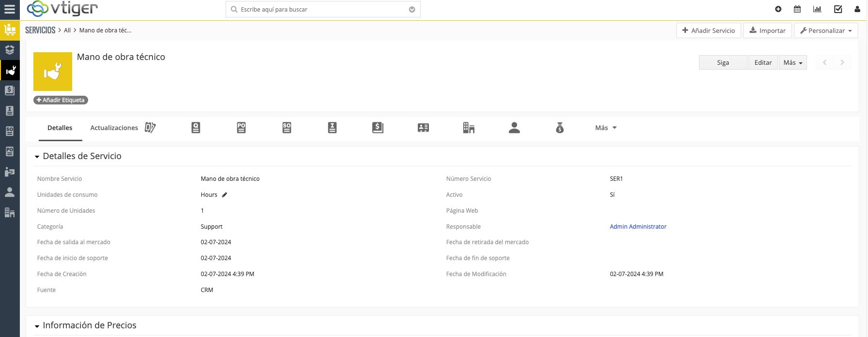Open the Products box icon in sidebar
This screenshot has height=337, width=868.
pos(10,50)
